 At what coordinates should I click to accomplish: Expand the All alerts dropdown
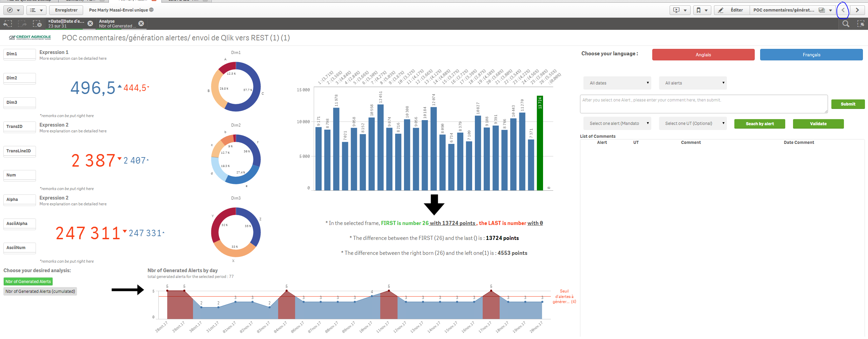693,83
